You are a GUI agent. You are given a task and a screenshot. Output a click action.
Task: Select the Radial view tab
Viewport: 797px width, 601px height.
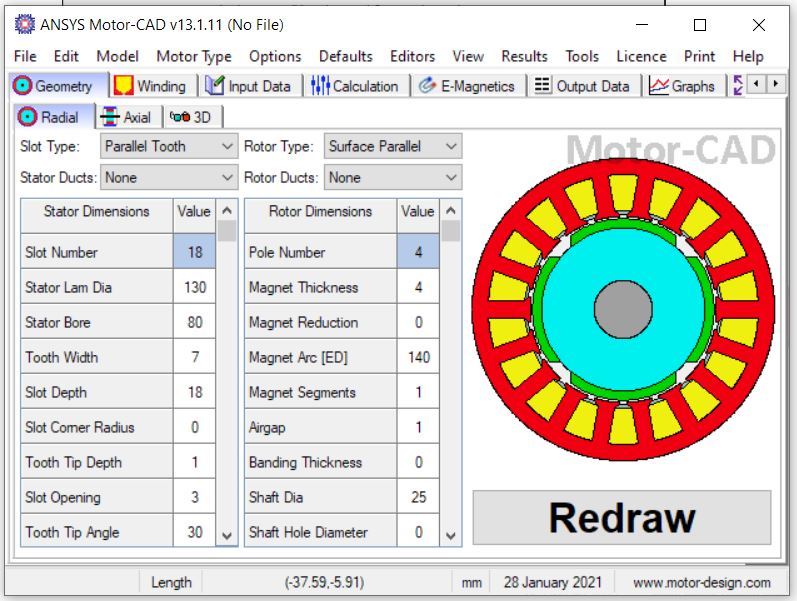(x=53, y=117)
